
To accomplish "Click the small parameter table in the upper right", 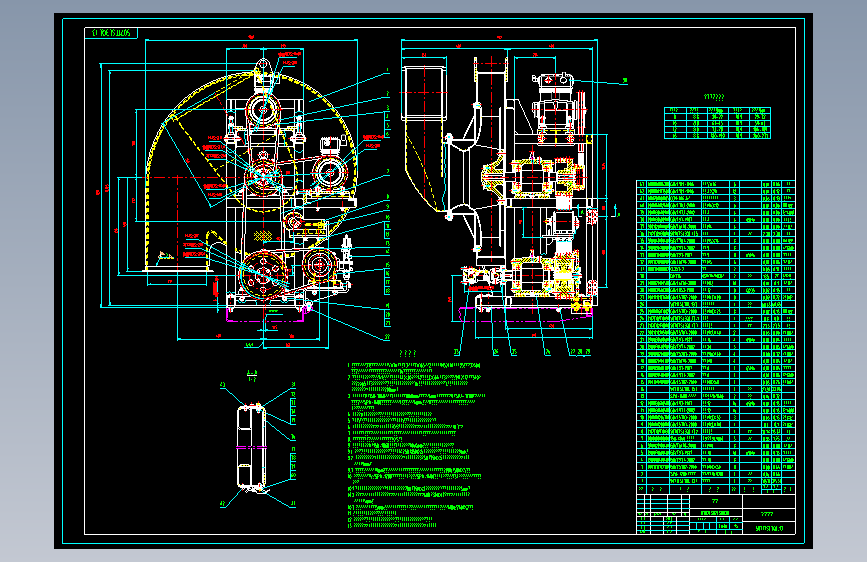I will click(717, 123).
